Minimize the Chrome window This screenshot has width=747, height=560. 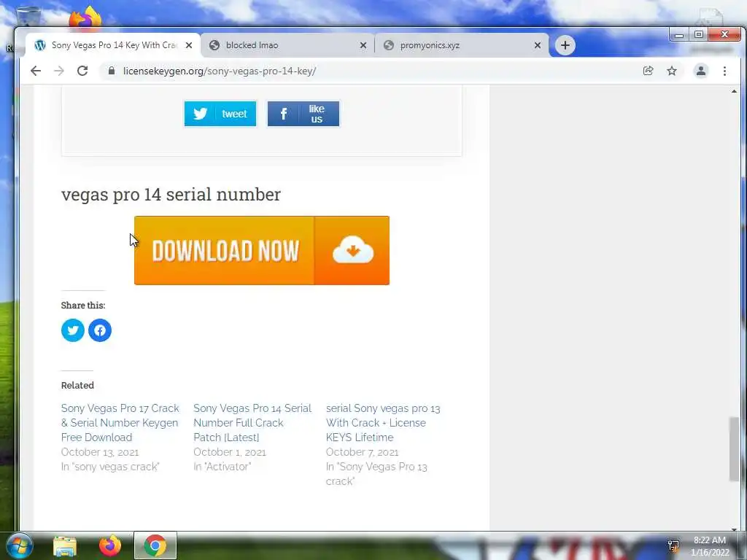pyautogui.click(x=679, y=34)
